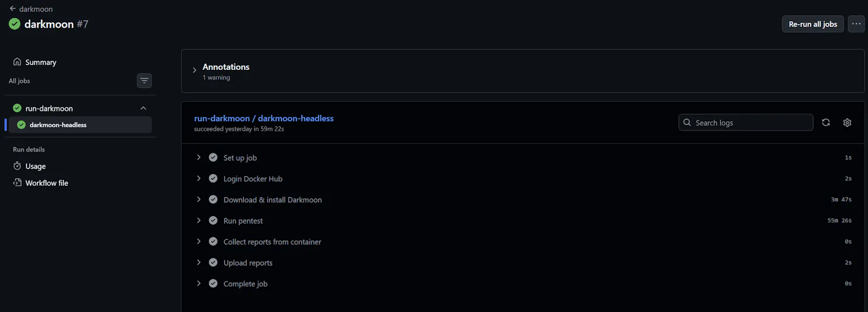The image size is (868, 312).
Task: Click the darkmoon-headless green check icon
Action: (21, 125)
